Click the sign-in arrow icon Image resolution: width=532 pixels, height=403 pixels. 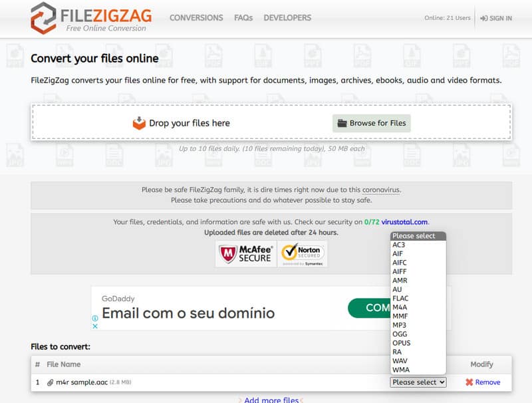(484, 19)
